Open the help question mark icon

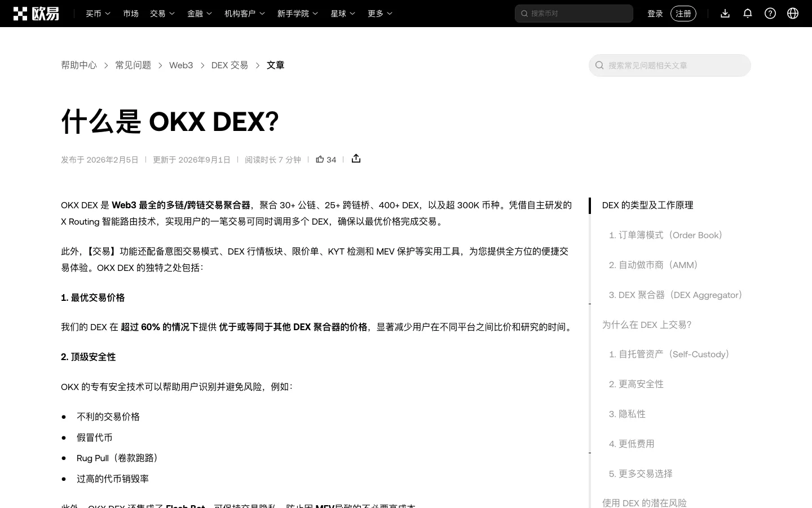point(770,13)
